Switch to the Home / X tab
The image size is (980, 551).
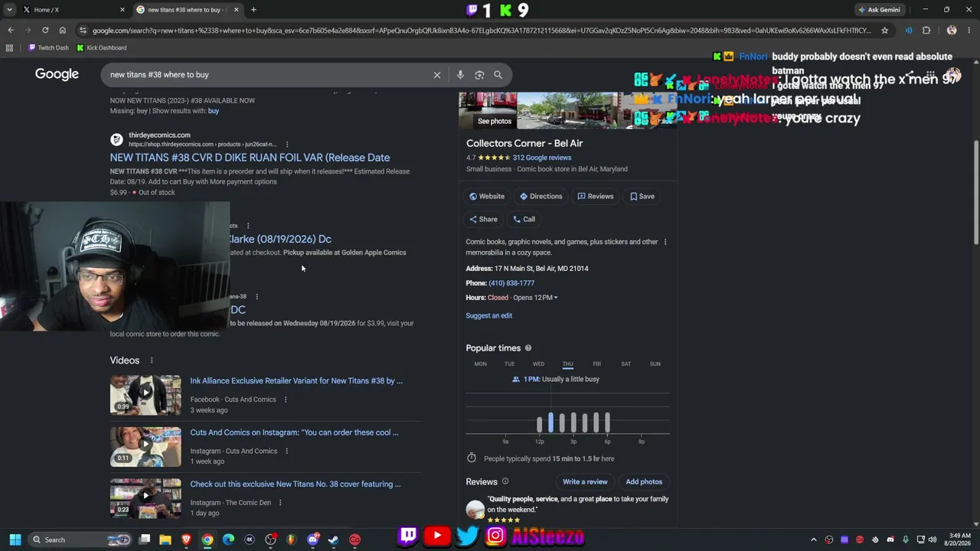73,10
